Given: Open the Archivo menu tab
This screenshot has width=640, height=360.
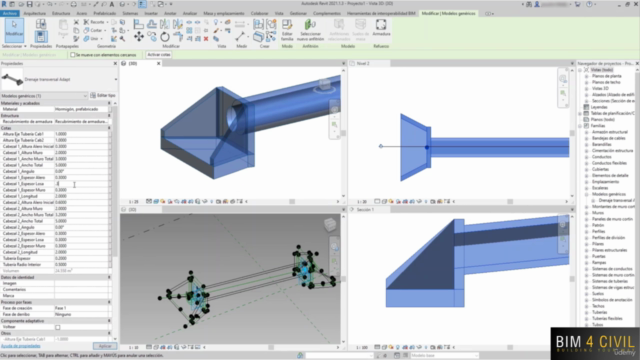Looking at the screenshot, I should 9,13.
